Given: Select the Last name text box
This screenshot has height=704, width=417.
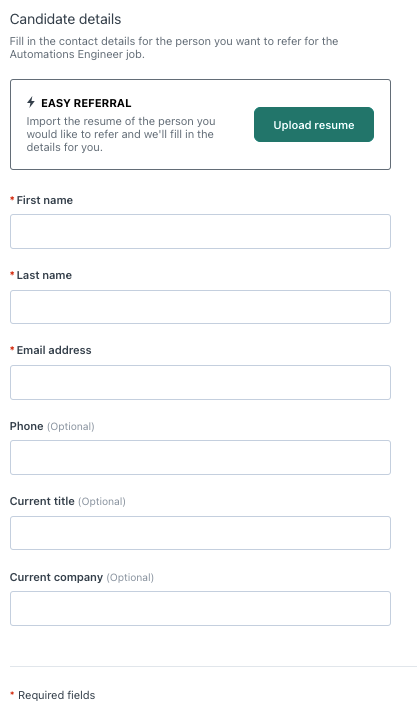Looking at the screenshot, I should (200, 307).
